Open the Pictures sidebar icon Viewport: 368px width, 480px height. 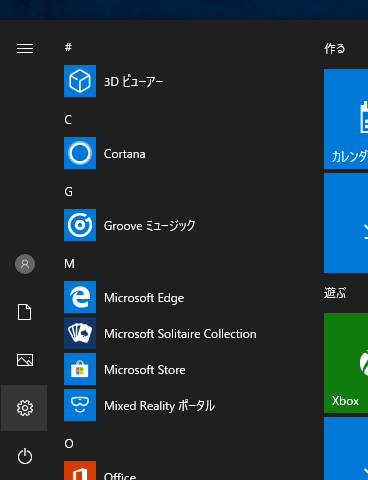point(25,360)
